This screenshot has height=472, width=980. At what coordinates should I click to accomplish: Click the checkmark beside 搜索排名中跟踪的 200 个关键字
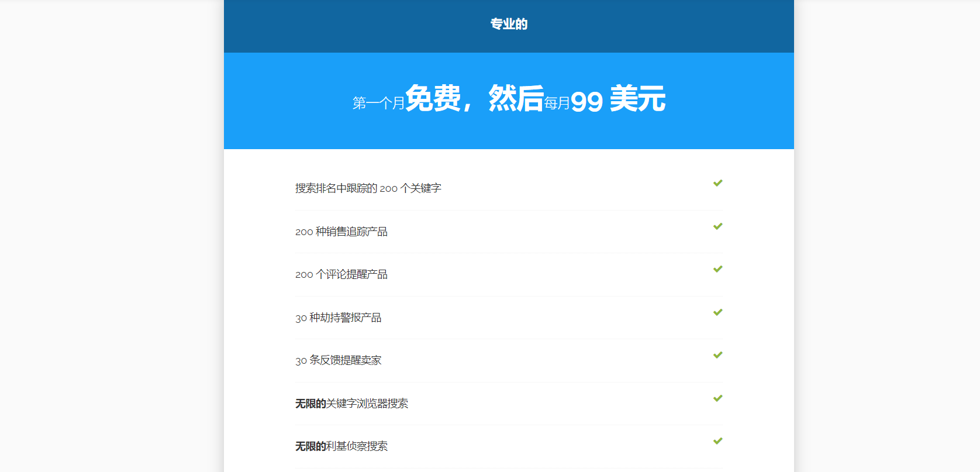click(718, 183)
